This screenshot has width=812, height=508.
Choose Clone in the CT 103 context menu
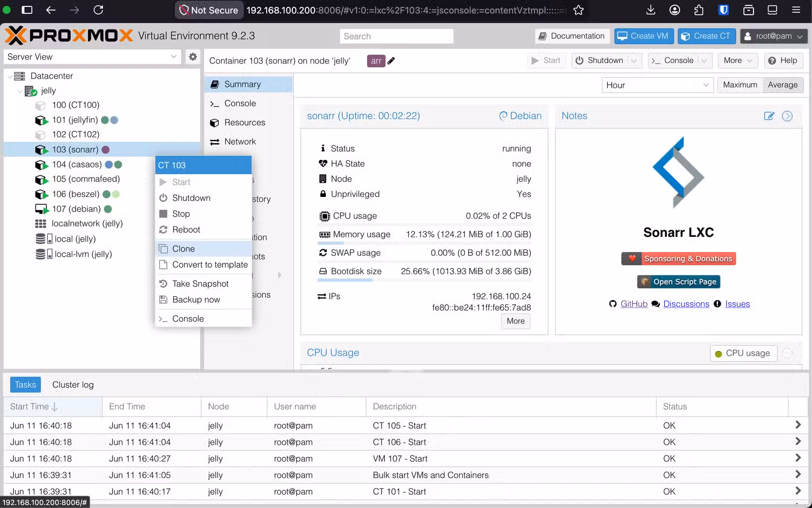[x=204, y=249]
